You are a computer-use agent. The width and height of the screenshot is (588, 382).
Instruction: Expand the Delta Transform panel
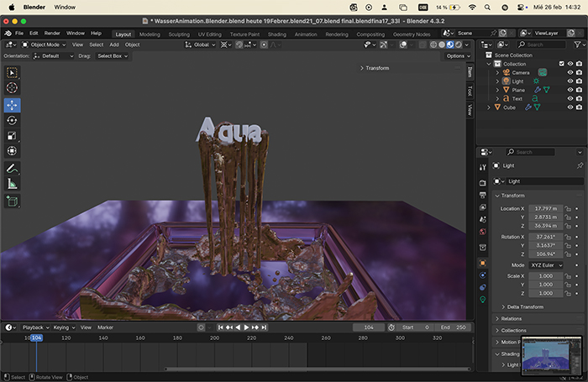click(x=523, y=307)
